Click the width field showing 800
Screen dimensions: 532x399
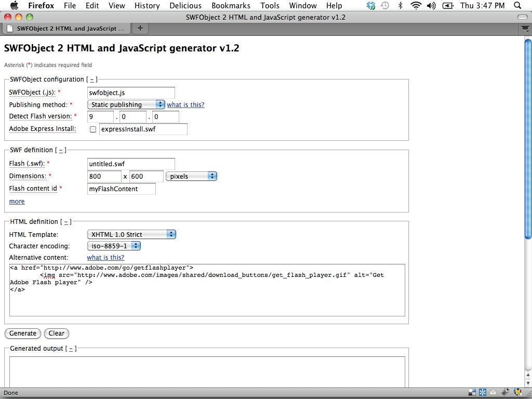104,176
